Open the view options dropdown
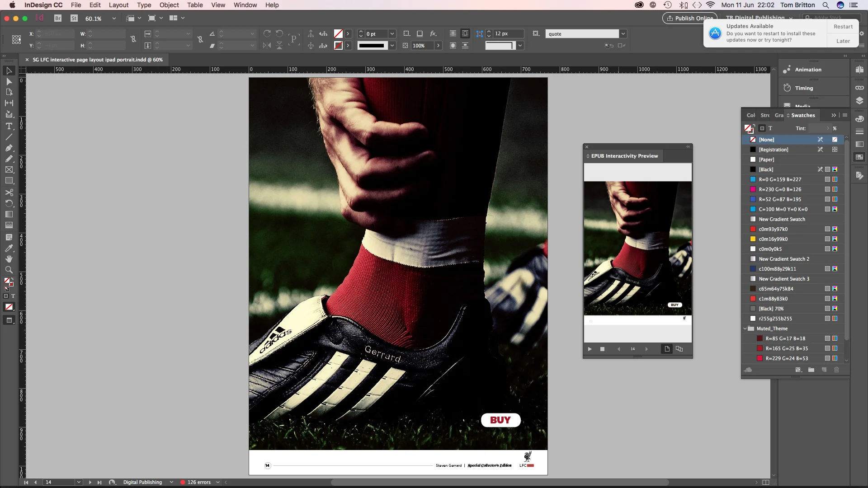The image size is (868, 488). (x=139, y=18)
